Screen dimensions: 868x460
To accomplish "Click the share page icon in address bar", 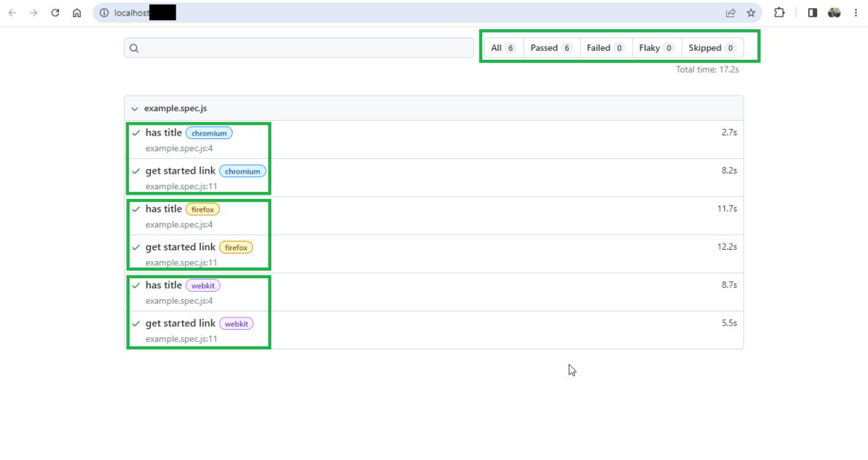I will (730, 13).
